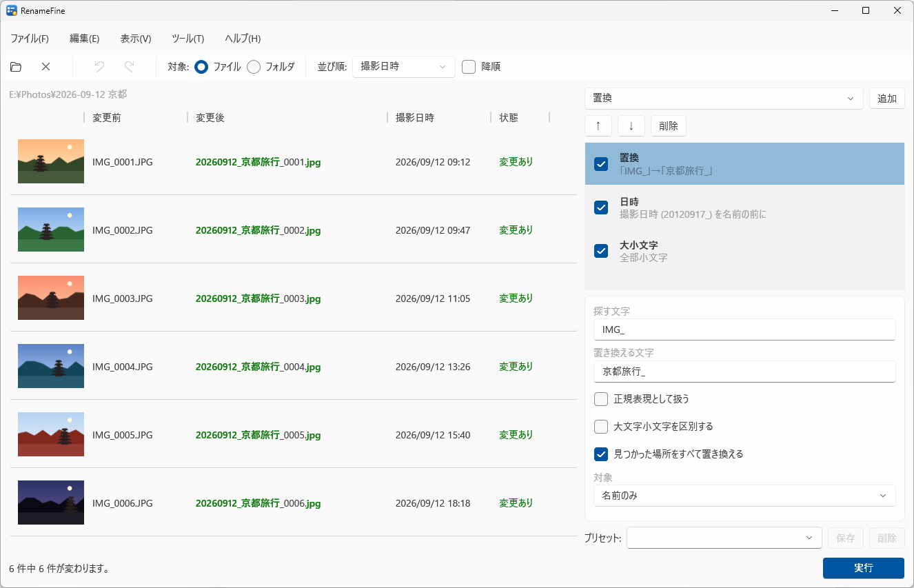
Task: Uncheck 見つかった場所をすべて置き換える
Action: 601,454
